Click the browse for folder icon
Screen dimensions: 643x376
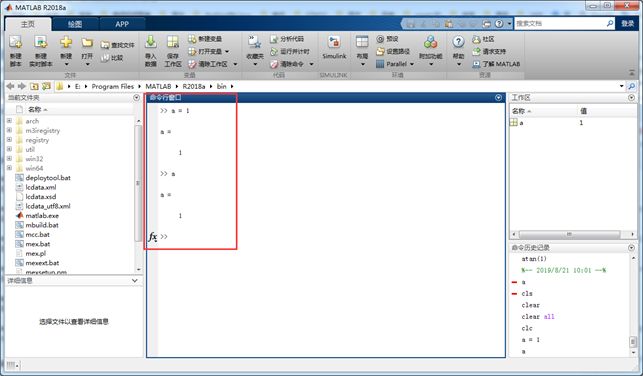click(x=46, y=86)
